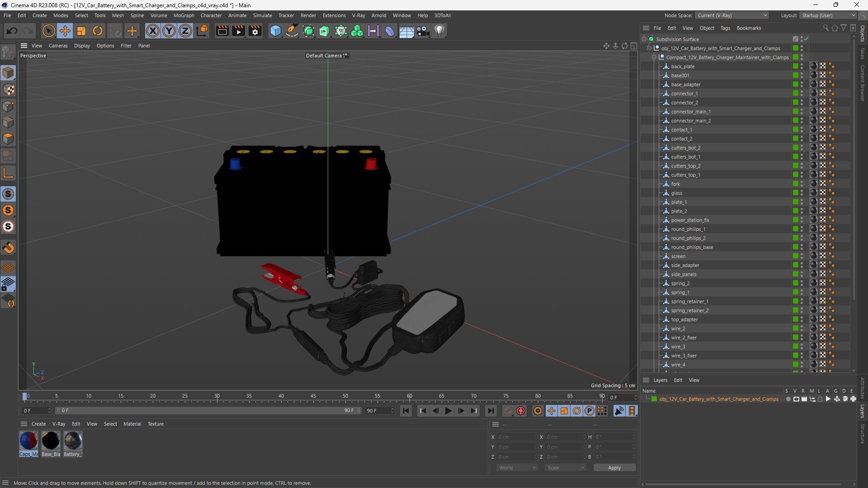Click the Apply button
This screenshot has height=488, width=868.
(614, 468)
